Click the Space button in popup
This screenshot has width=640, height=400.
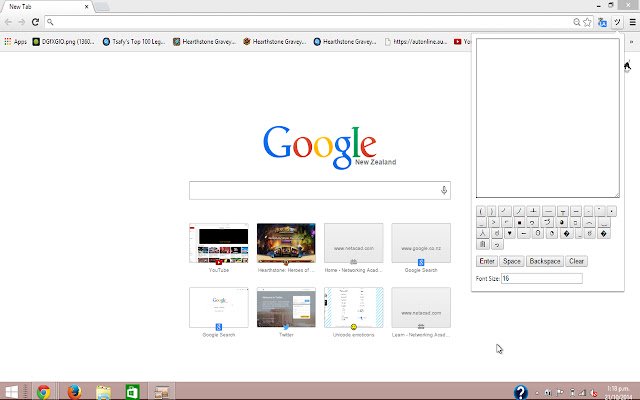pyautogui.click(x=511, y=261)
